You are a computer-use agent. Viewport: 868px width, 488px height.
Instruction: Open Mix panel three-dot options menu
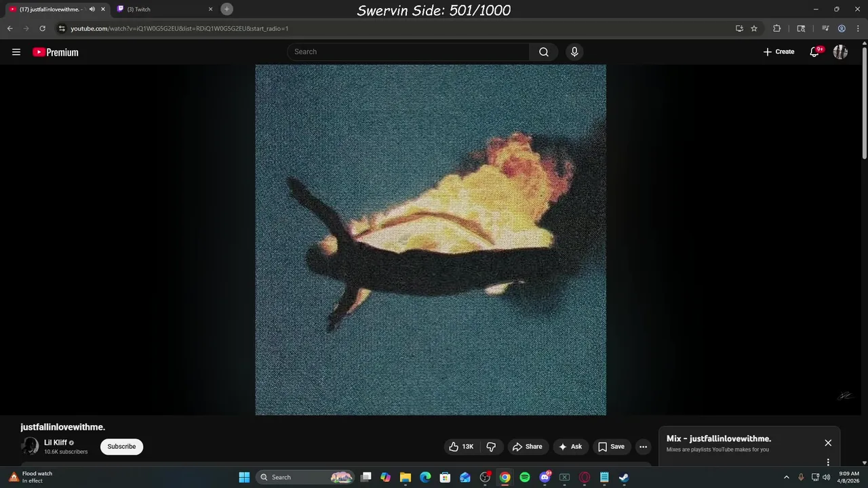coord(828,462)
